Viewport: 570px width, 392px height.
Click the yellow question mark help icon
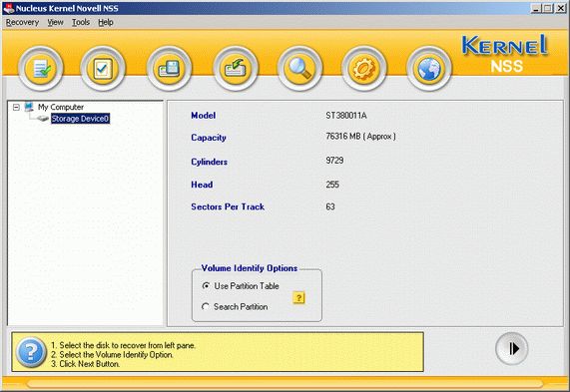coord(298,298)
